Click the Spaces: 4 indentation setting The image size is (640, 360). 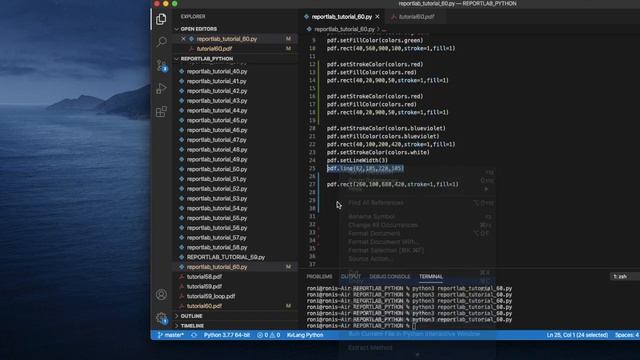tap(627, 335)
